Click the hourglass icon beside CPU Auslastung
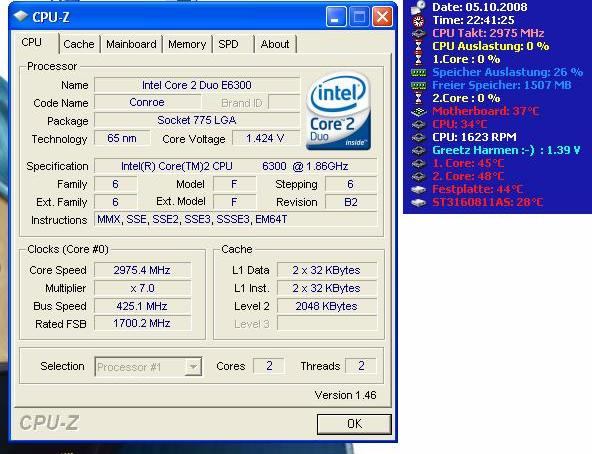The height and width of the screenshot is (454, 592). click(x=418, y=46)
